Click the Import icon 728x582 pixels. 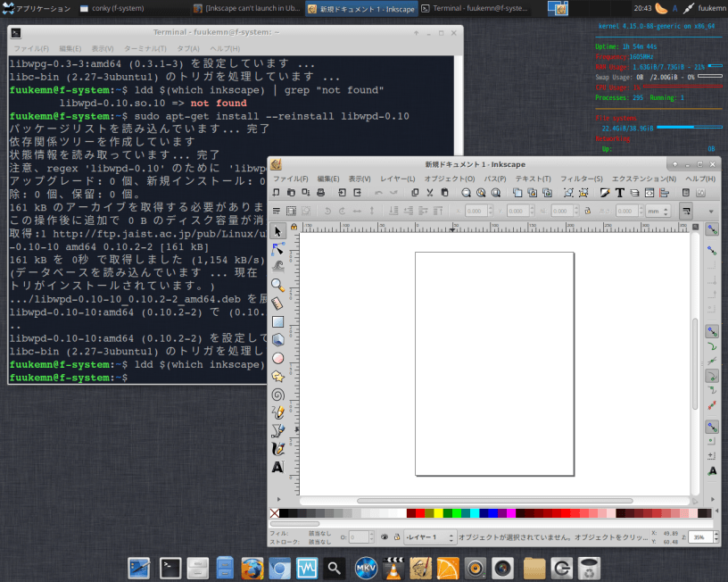(343, 192)
